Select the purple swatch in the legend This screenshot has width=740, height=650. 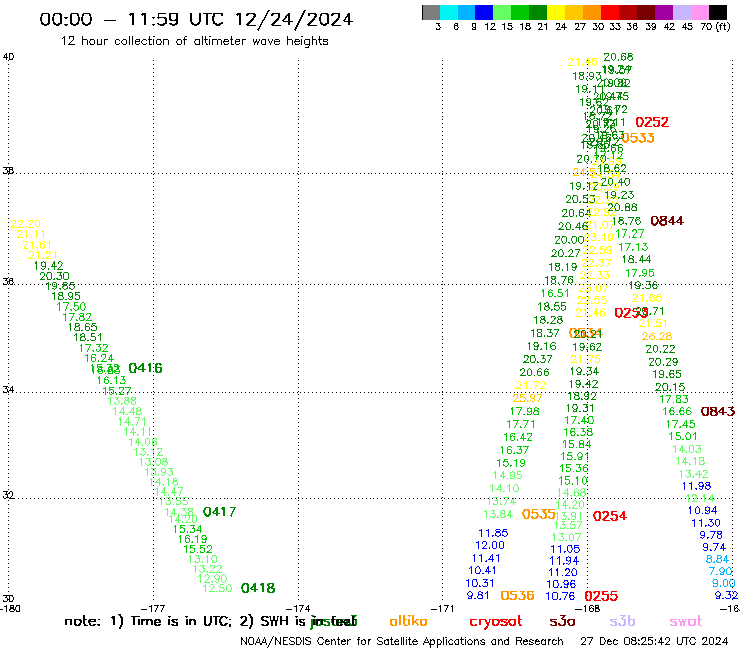point(664,12)
